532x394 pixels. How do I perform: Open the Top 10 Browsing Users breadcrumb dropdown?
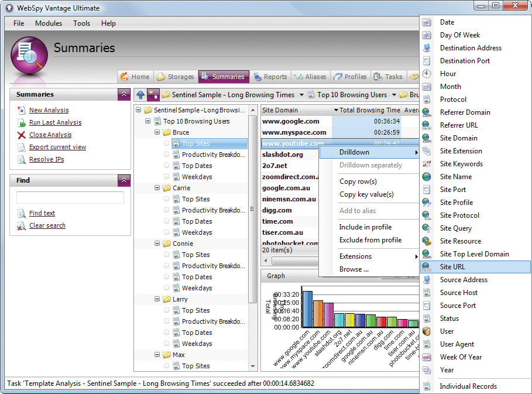[x=392, y=95]
